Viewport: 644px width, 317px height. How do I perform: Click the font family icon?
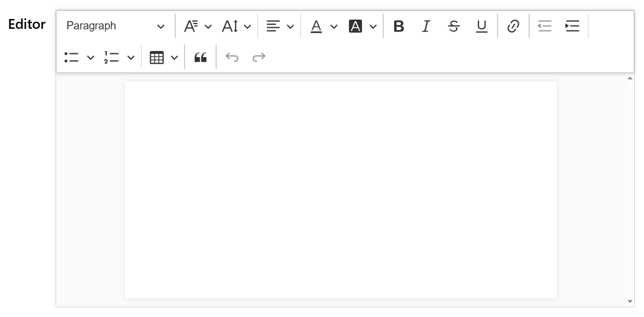pyautogui.click(x=191, y=26)
